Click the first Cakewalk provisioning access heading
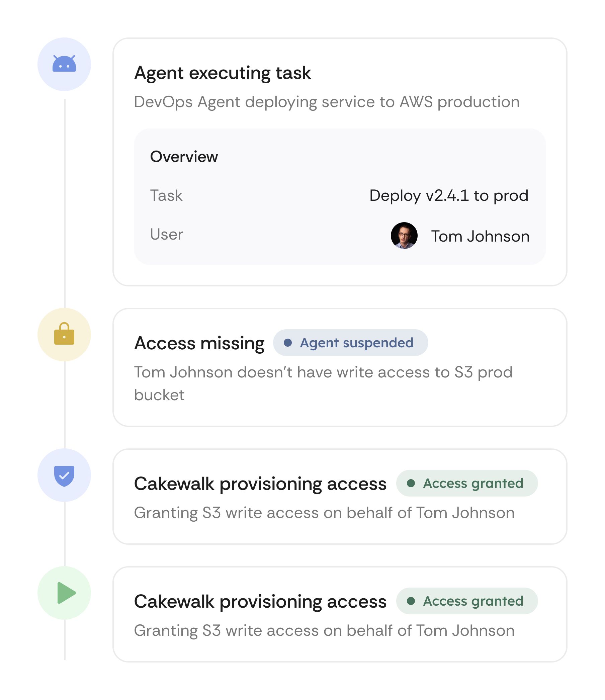Image resolution: width=605 pixels, height=700 pixels. (260, 484)
